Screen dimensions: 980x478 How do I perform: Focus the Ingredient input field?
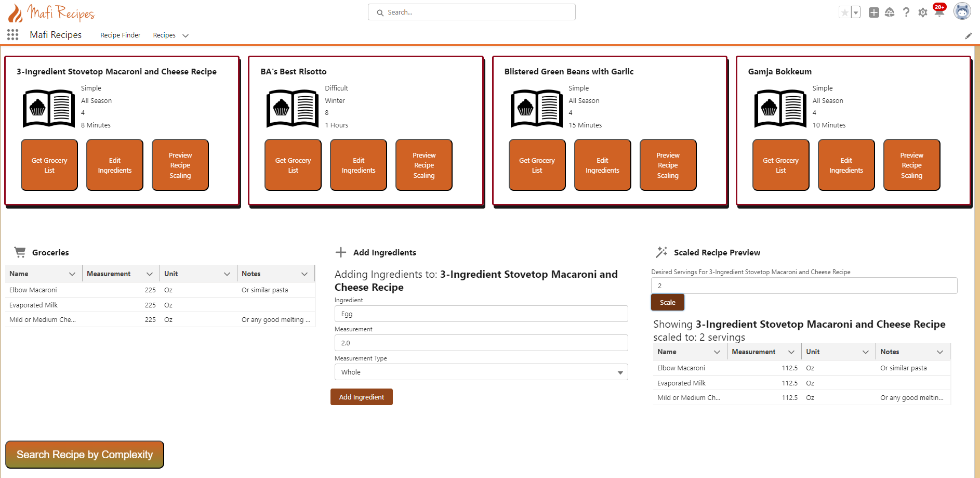tap(481, 314)
